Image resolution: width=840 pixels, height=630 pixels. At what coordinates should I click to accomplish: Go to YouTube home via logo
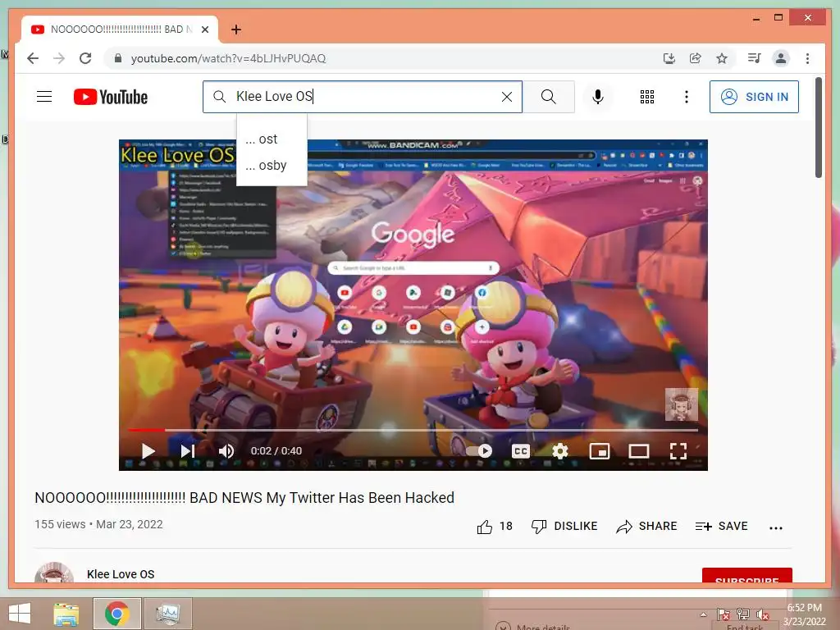111,97
